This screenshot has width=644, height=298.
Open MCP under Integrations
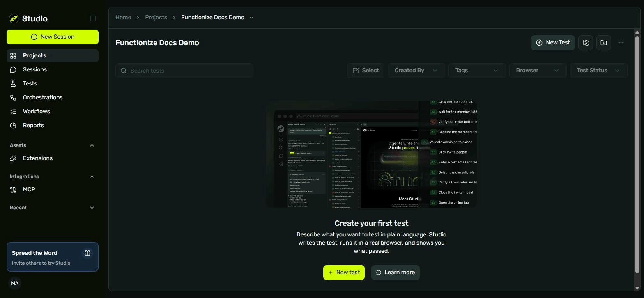[53, 190]
